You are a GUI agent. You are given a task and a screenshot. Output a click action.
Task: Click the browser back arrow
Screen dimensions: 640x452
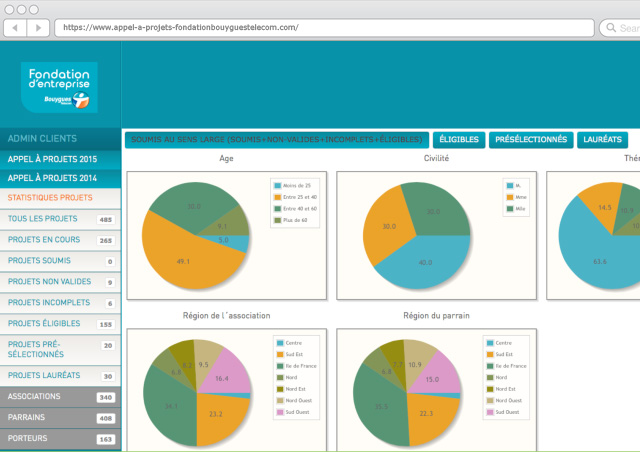coord(15,28)
